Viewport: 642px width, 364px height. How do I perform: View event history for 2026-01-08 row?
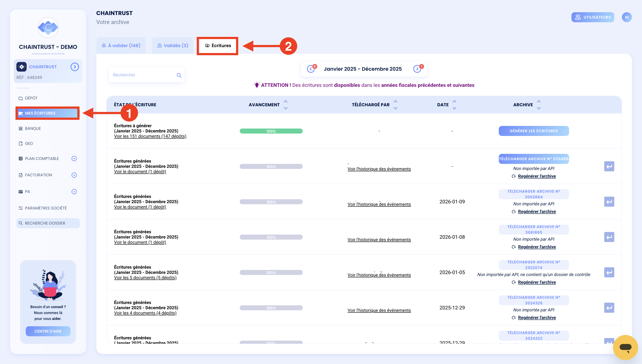point(379,240)
